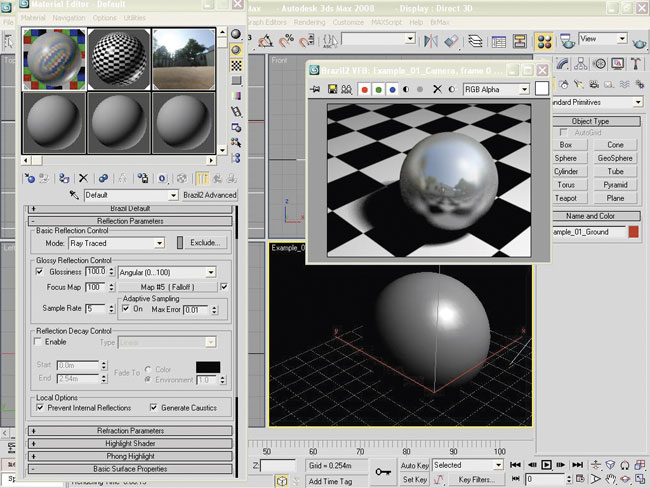The width and height of the screenshot is (650, 488).
Task: Toggle Red channel in Brazil VFB
Action: pyautogui.click(x=364, y=89)
